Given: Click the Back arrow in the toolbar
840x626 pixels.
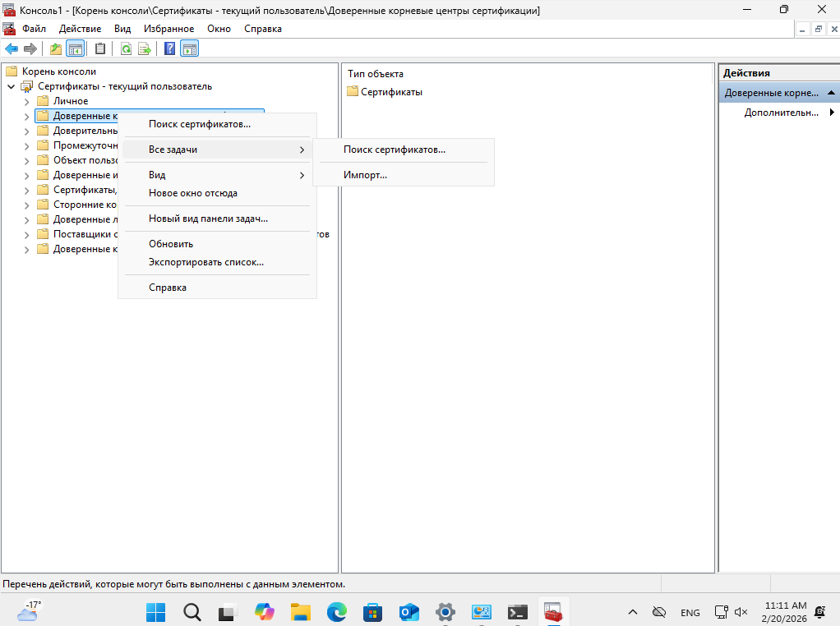Looking at the screenshot, I should pyautogui.click(x=12, y=48).
